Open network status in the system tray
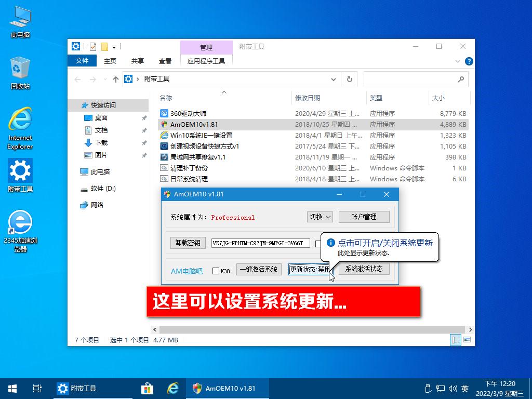The height and width of the screenshot is (399, 532). point(441,389)
